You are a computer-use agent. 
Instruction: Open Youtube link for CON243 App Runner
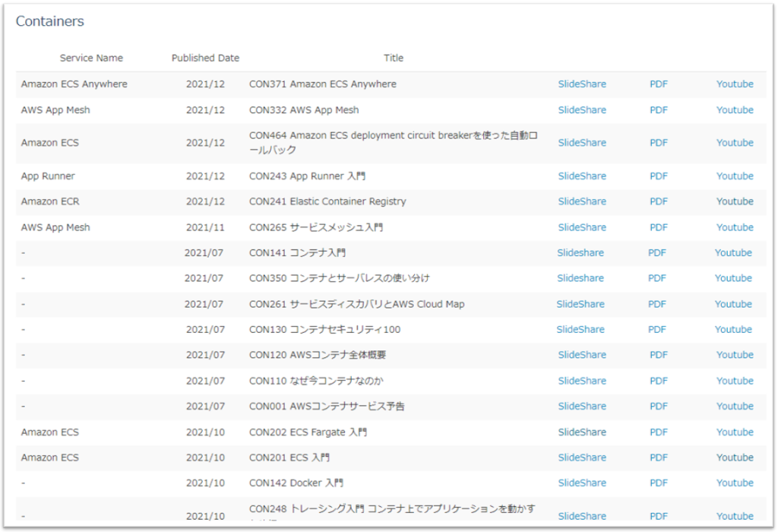[735, 176]
